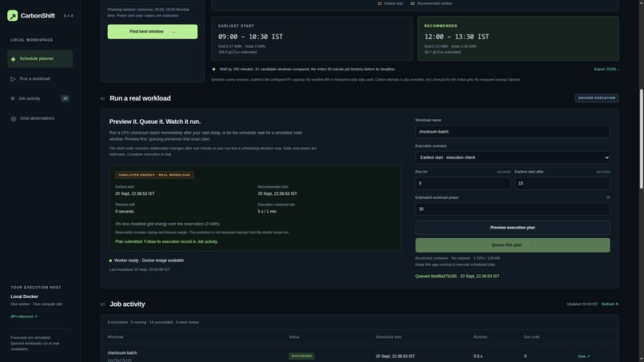Click Refresh in Job activity header
644x362 pixels.
610,304
